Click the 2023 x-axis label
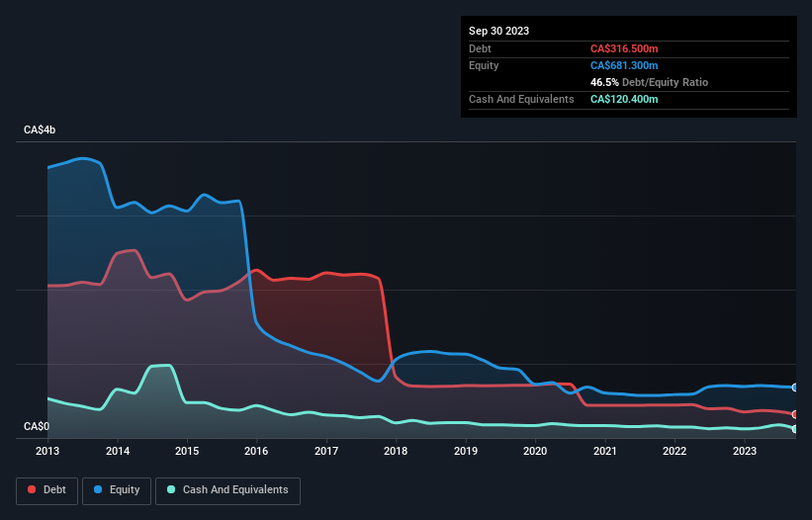Image resolution: width=812 pixels, height=520 pixels. 745,451
